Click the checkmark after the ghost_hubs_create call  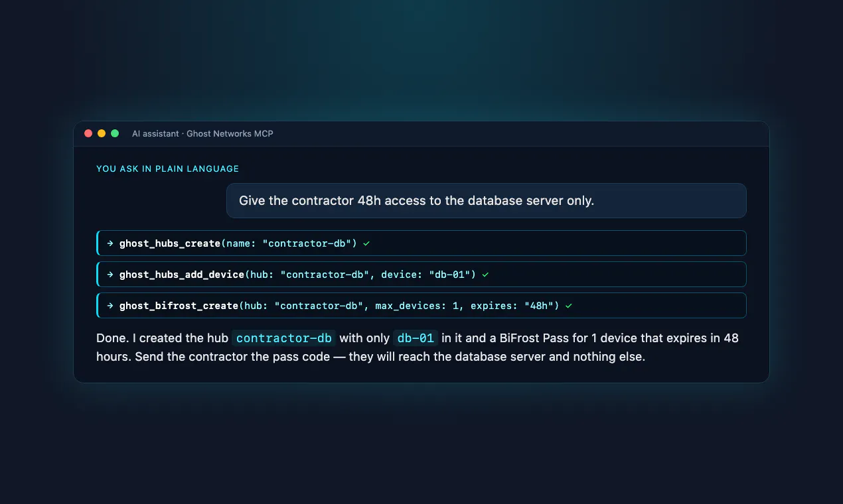tap(366, 243)
